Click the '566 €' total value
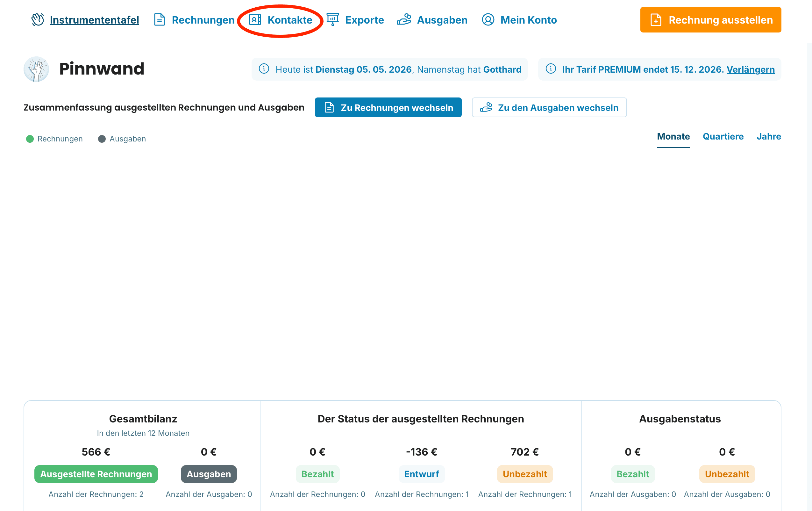 tap(96, 452)
